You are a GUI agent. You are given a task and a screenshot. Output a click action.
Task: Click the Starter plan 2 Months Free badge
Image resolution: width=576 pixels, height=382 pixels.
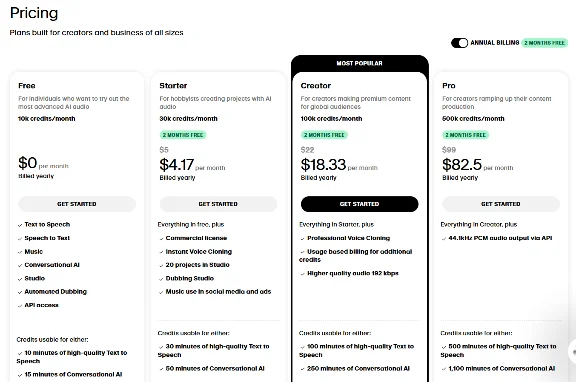point(183,135)
